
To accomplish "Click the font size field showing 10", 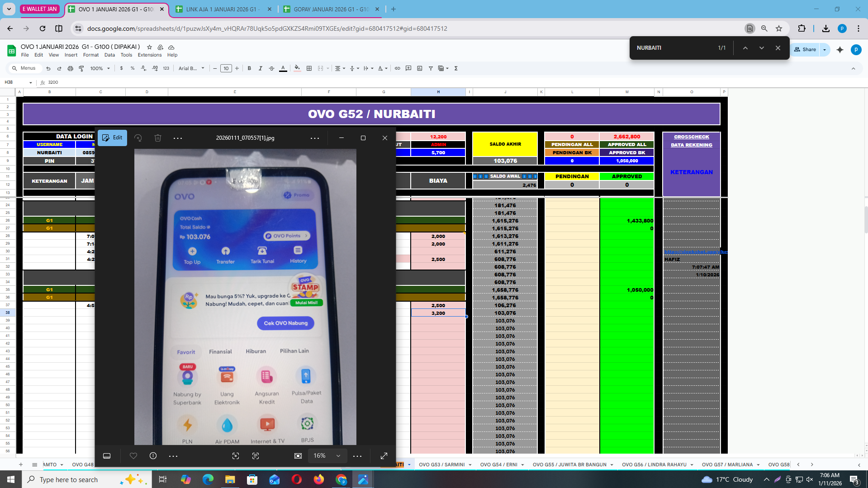I will click(x=226, y=68).
